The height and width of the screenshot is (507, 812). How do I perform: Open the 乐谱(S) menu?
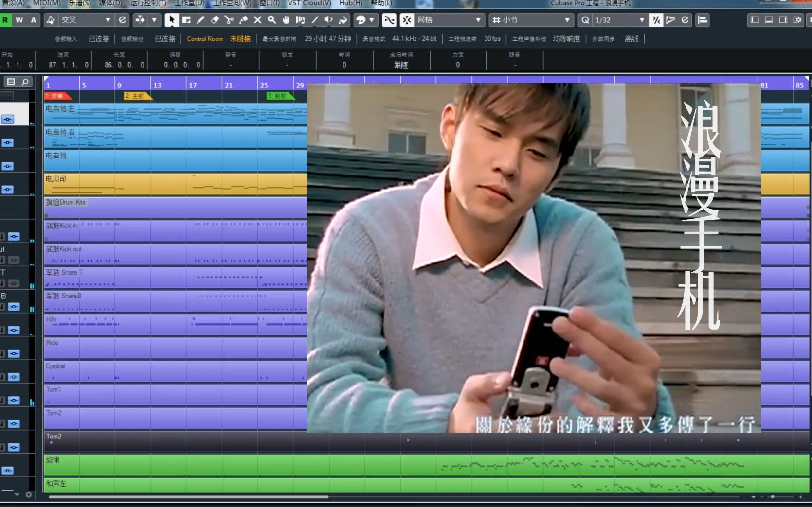click(79, 3)
